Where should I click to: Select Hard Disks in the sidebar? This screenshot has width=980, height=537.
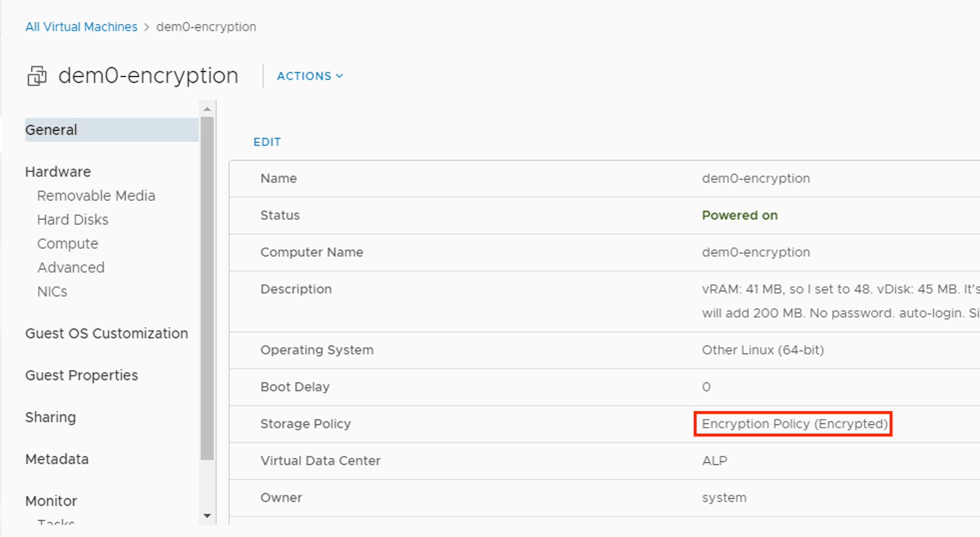click(x=72, y=220)
